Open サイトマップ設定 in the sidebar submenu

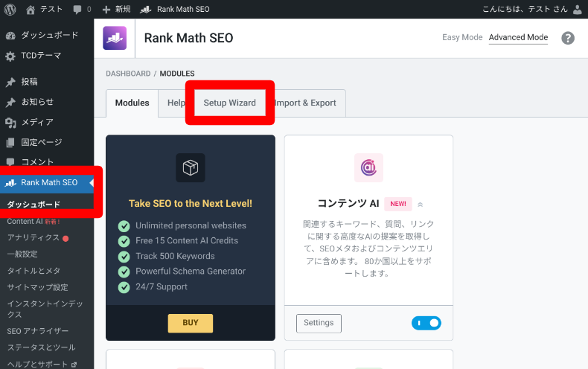pos(37,287)
